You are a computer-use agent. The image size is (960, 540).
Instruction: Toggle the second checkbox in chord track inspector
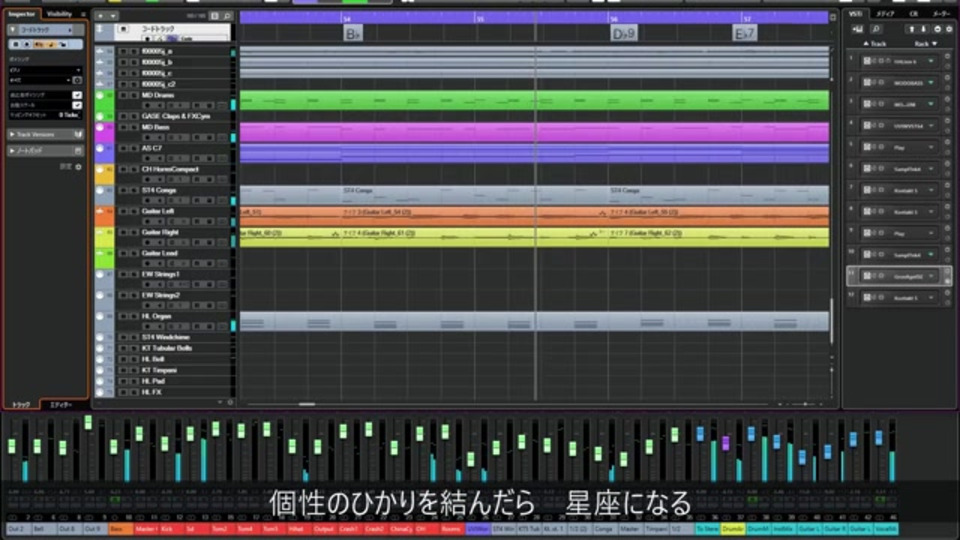(77, 105)
